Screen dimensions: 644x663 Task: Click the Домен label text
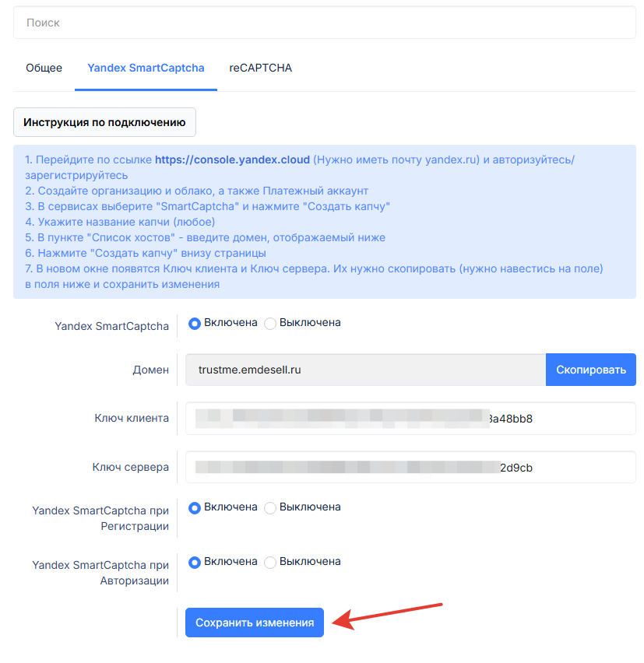(x=151, y=370)
